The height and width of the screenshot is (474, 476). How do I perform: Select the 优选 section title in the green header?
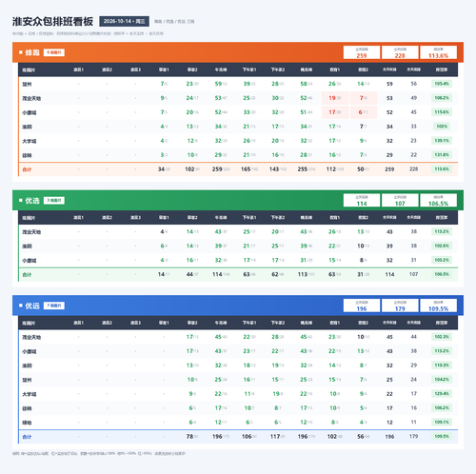point(32,201)
